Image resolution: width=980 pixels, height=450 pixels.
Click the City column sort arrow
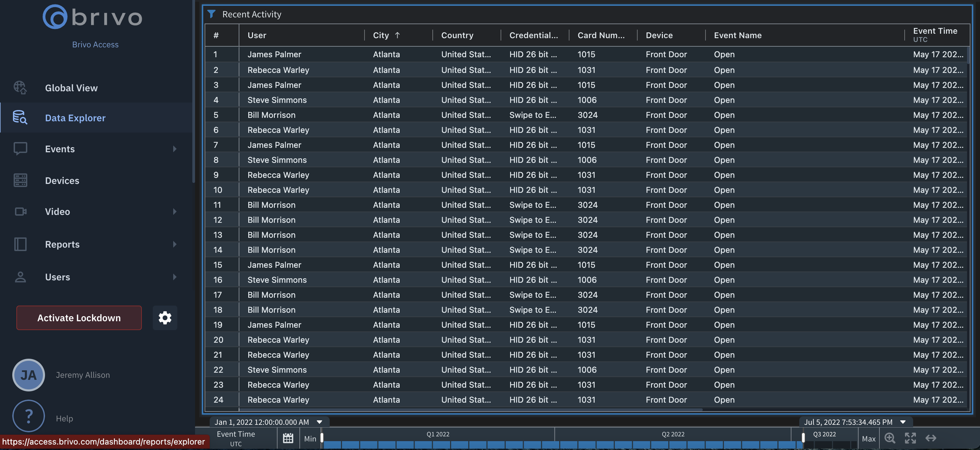(397, 35)
